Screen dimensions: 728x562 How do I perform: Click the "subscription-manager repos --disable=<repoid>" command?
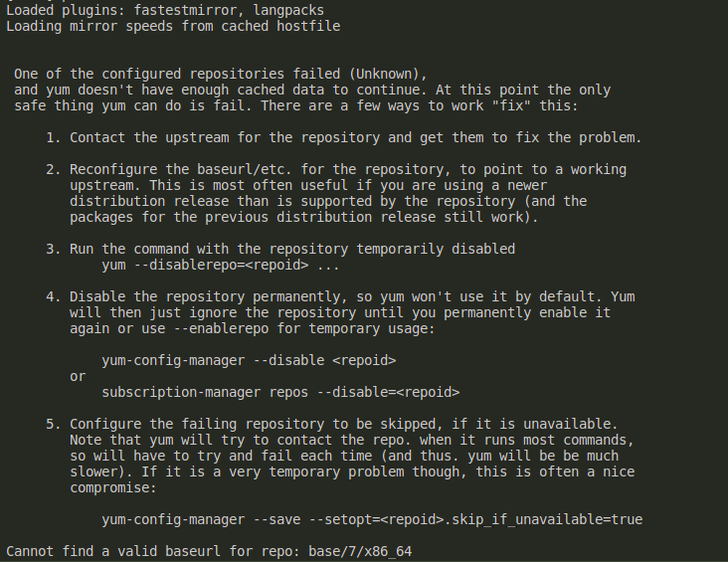pos(280,392)
